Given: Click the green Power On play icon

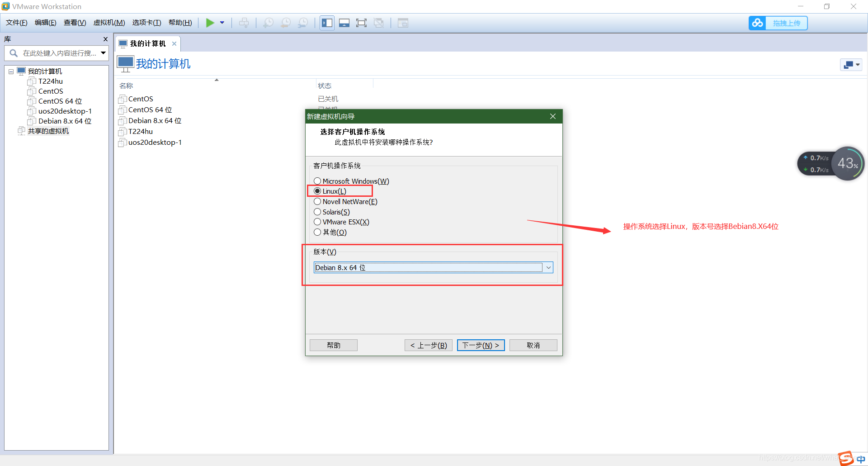Looking at the screenshot, I should [210, 23].
